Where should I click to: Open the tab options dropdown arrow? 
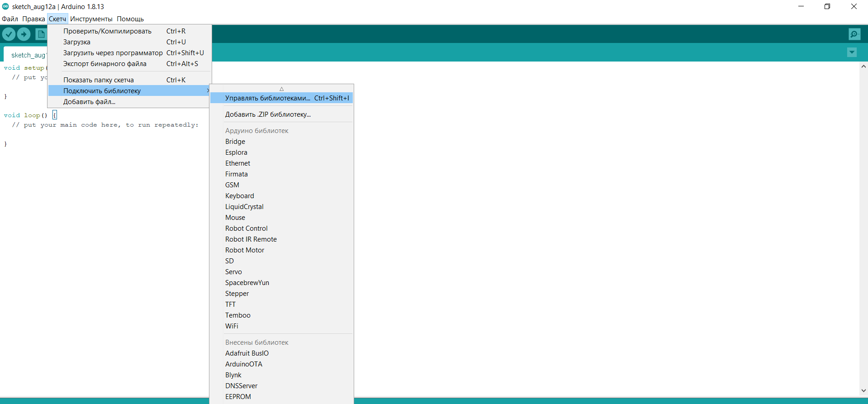[852, 52]
